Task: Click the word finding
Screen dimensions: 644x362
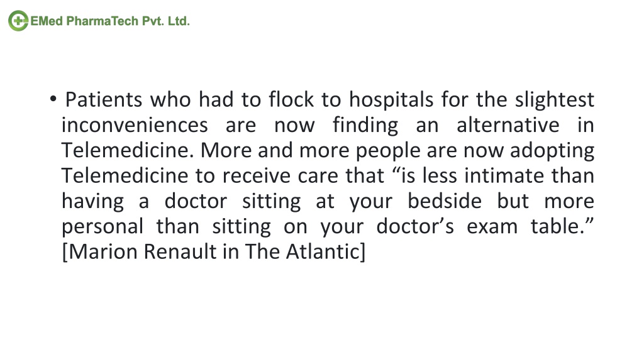Action: click(x=365, y=126)
